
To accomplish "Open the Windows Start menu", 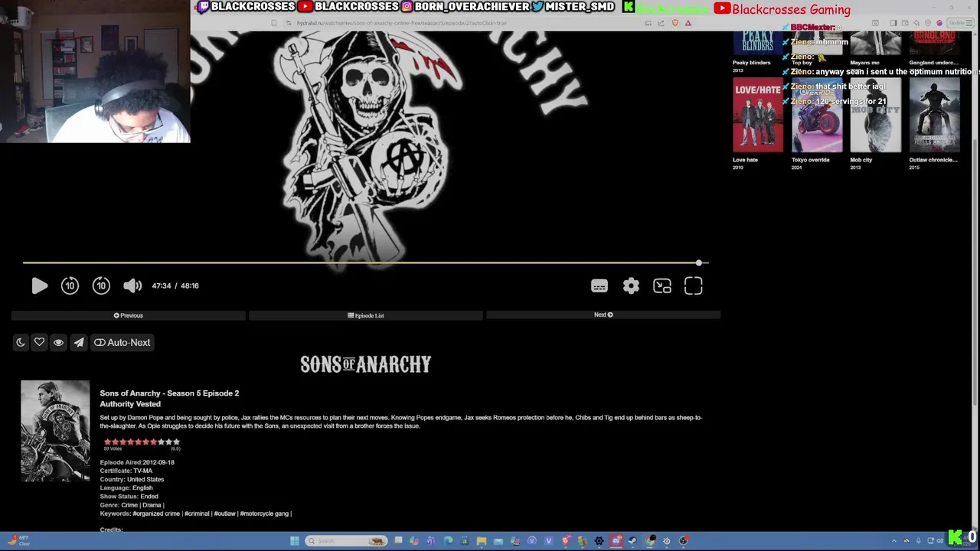I will click(295, 541).
